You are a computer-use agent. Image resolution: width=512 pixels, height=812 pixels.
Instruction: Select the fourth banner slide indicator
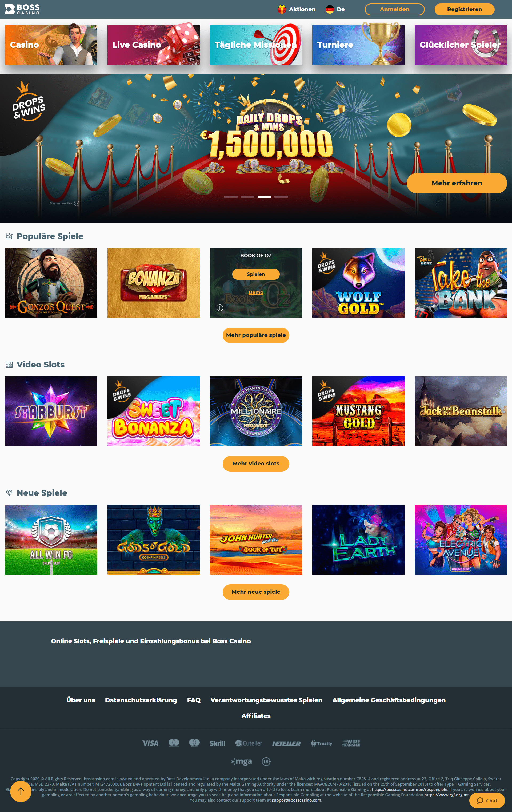click(281, 197)
